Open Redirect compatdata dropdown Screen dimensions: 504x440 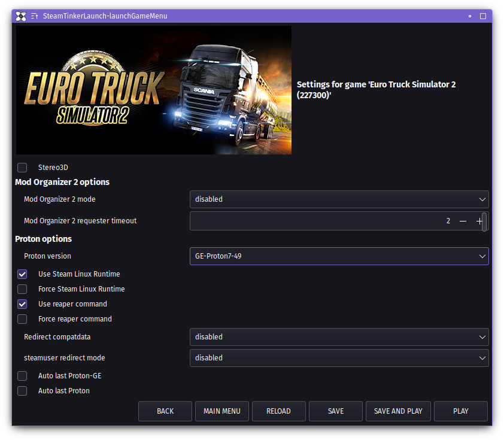tap(339, 337)
